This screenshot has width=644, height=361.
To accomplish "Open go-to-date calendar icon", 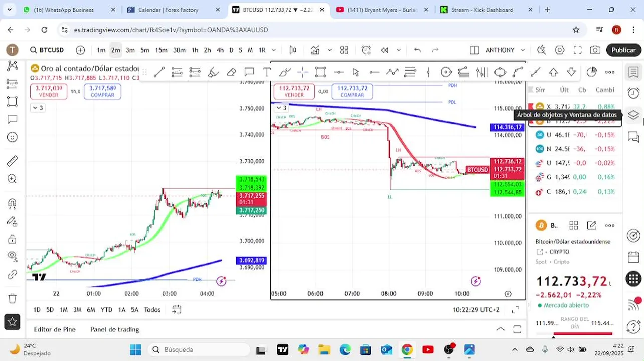I will [x=176, y=309].
